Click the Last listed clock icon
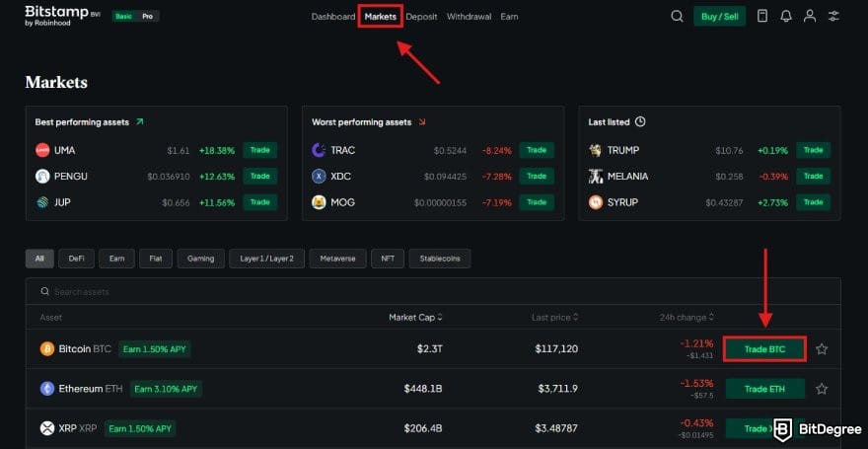The width and height of the screenshot is (868, 449). click(640, 121)
